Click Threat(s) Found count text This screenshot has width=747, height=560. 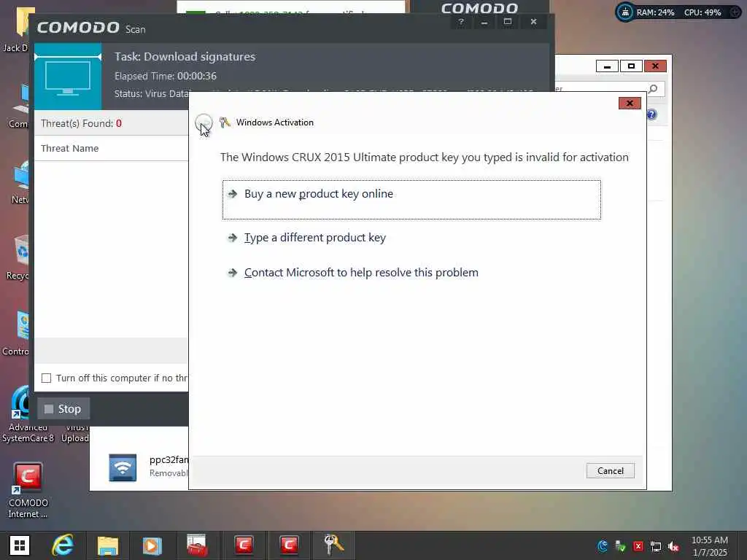click(81, 123)
